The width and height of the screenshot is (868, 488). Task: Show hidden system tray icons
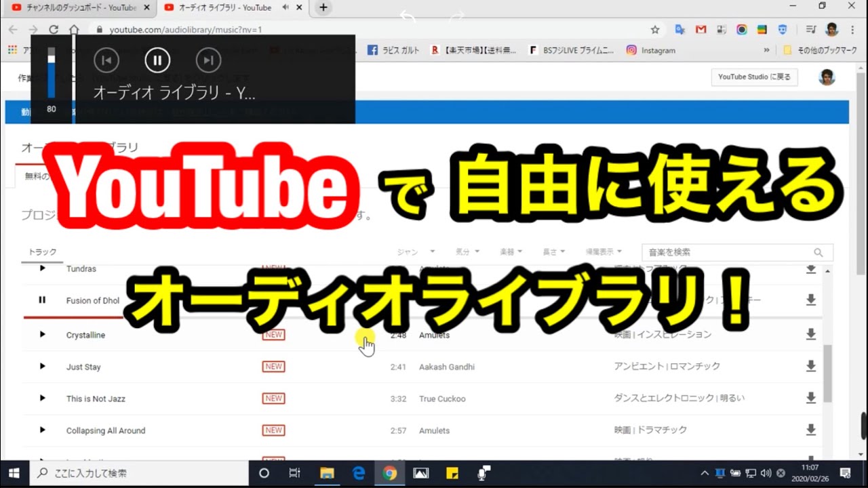pos(704,473)
